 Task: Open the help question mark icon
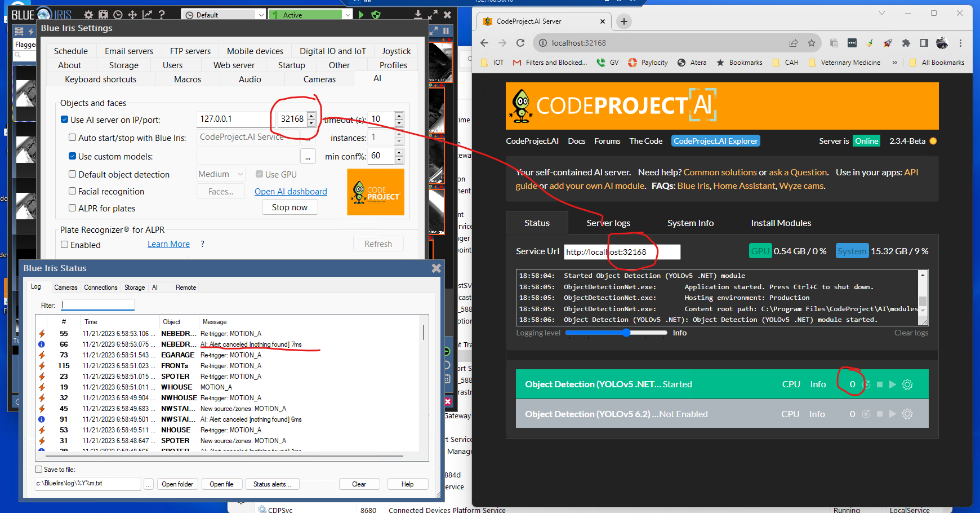[x=162, y=15]
